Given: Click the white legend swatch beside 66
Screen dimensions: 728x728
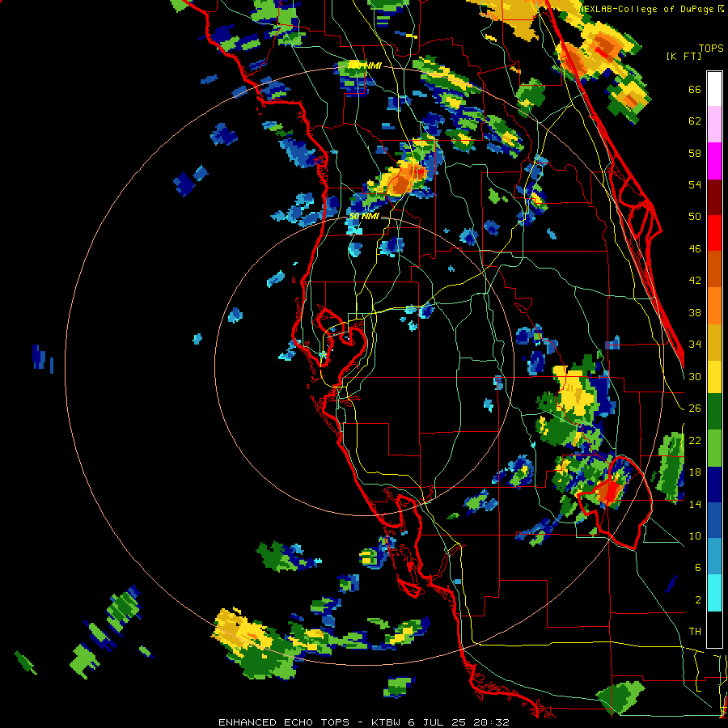Looking at the screenshot, I should pyautogui.click(x=714, y=89).
